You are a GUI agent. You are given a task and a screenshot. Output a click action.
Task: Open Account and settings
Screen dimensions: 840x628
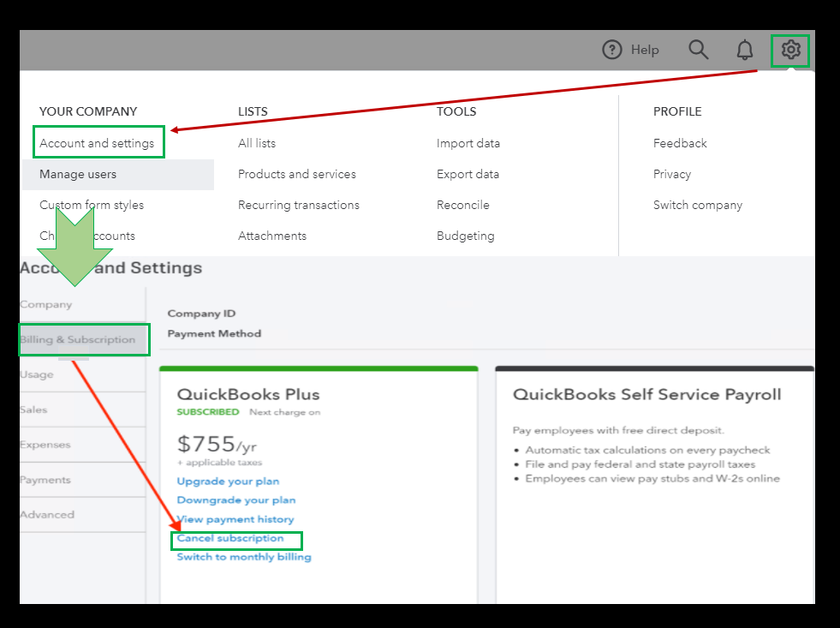point(97,143)
